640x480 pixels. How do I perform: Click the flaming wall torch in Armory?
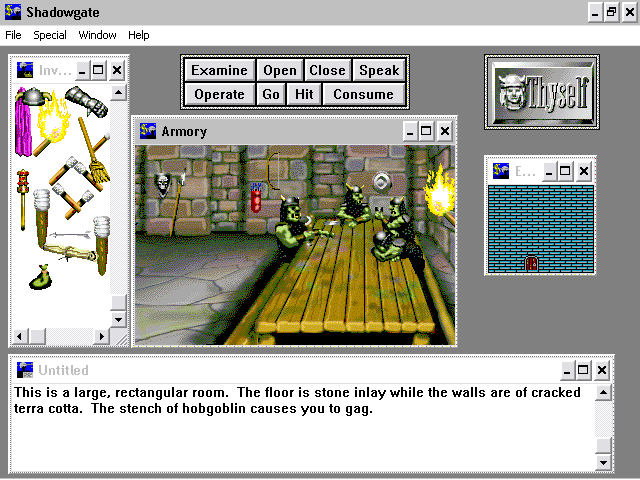pyautogui.click(x=440, y=196)
